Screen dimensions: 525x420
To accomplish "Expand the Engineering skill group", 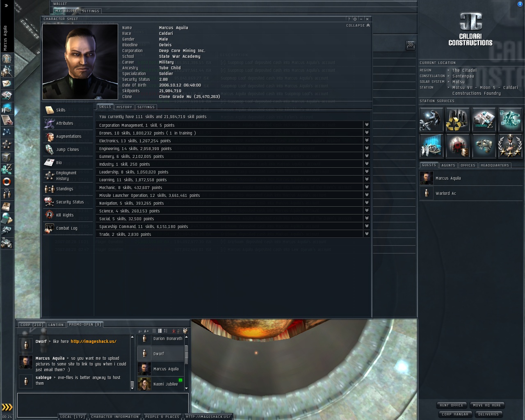I will click(x=367, y=148).
